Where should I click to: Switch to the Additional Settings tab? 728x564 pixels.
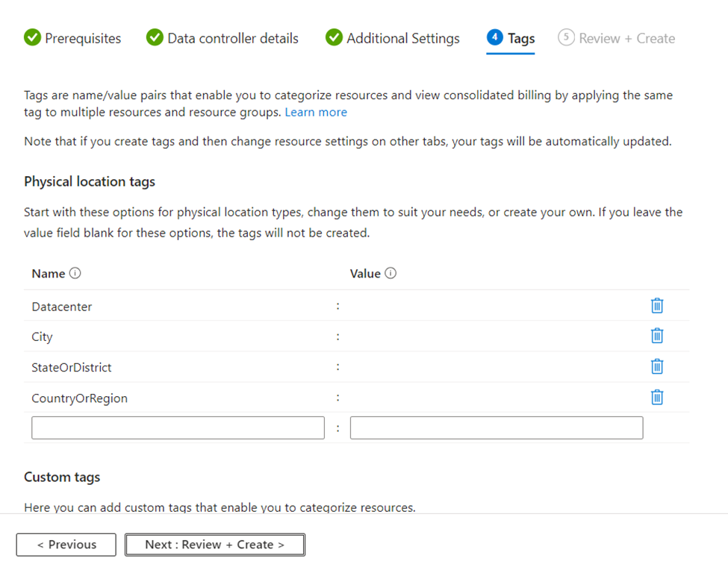point(392,38)
